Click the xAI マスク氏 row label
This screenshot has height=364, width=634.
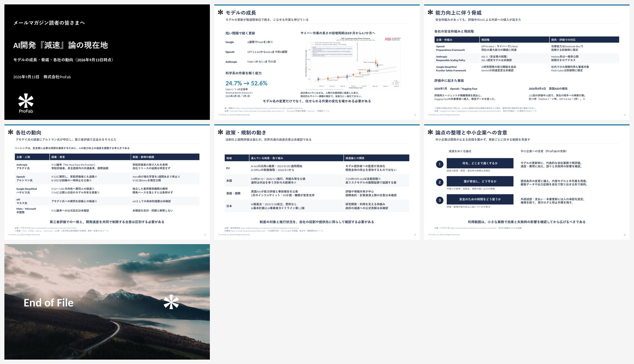(22, 201)
